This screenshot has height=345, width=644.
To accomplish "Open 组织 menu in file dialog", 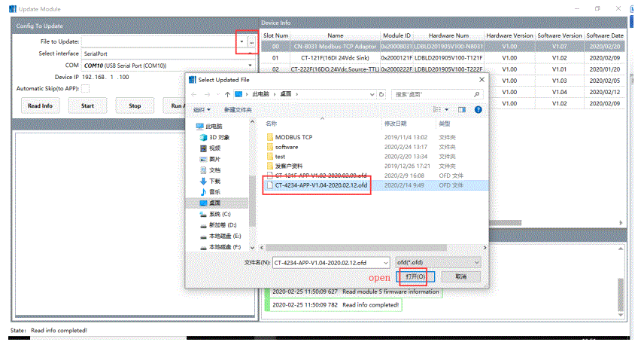I will pyautogui.click(x=202, y=110).
